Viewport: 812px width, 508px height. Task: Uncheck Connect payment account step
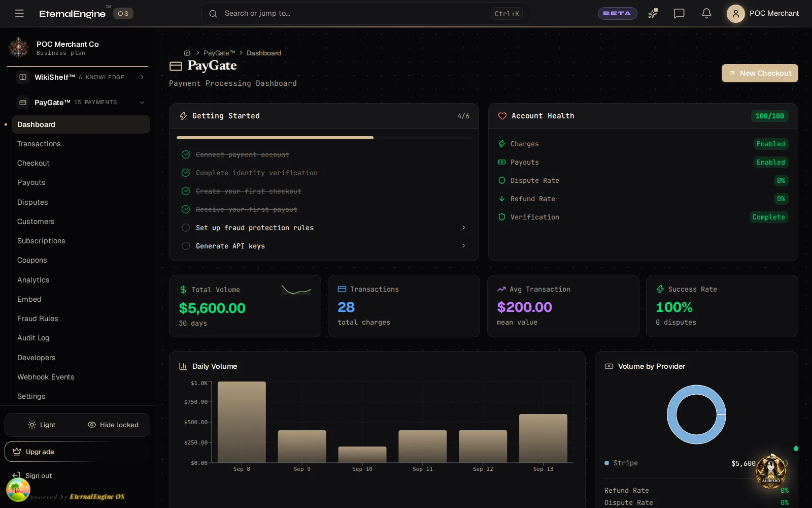(x=186, y=154)
